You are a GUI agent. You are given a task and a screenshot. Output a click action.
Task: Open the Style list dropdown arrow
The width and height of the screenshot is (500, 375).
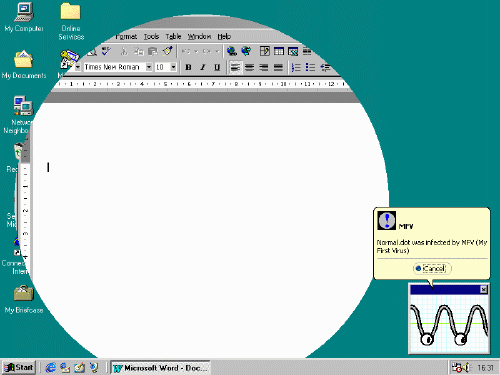77,67
